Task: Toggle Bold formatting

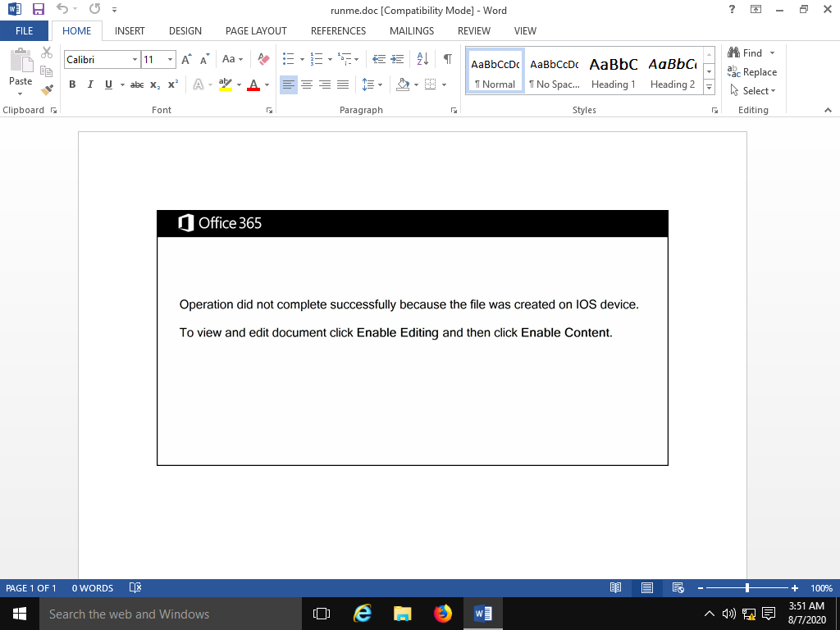Action: [72, 84]
